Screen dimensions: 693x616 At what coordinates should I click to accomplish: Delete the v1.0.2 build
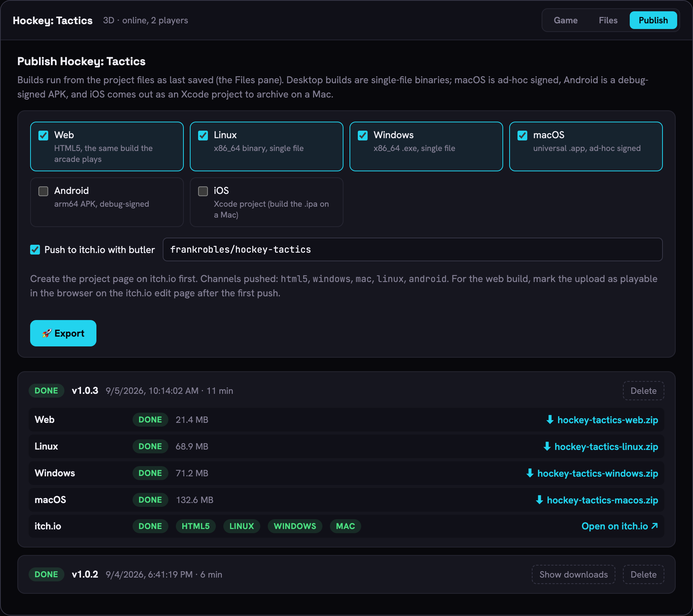click(643, 575)
